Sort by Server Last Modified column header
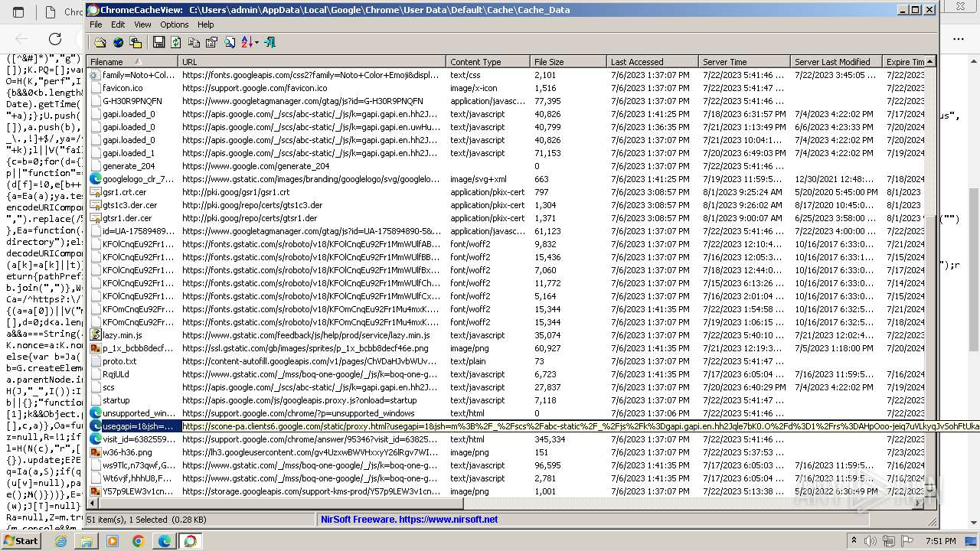 pos(837,62)
